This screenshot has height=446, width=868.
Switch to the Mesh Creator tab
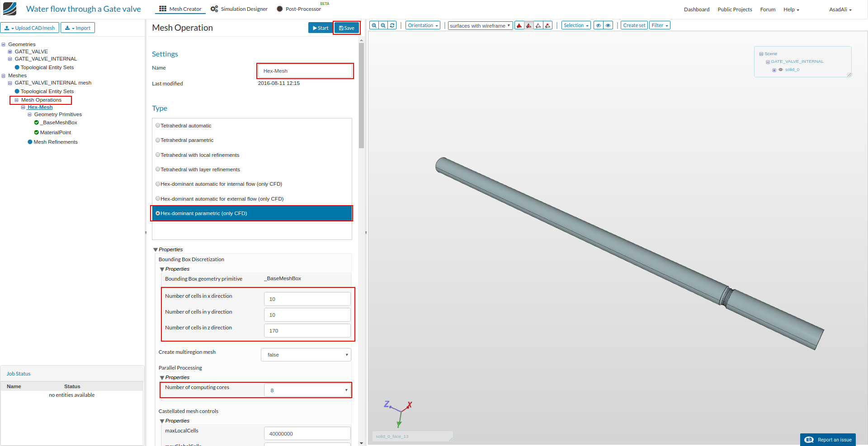[180, 9]
